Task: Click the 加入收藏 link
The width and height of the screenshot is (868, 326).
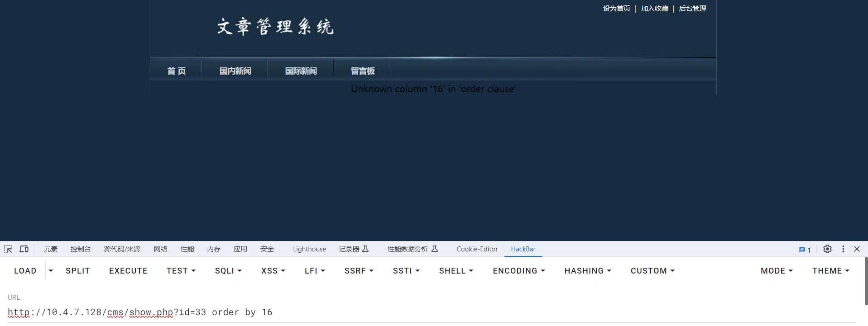Action: coord(654,9)
